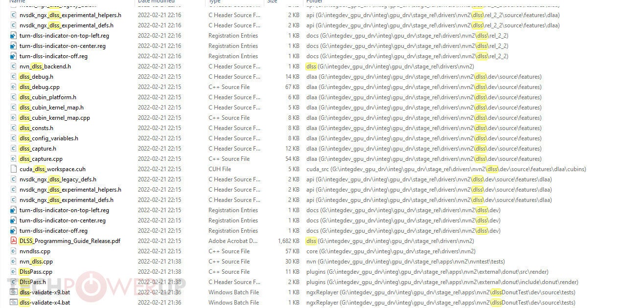Viewport: 644px width, 308px height.
Task: Click plugins folder path of DlssPass.h
Action: point(442,282)
